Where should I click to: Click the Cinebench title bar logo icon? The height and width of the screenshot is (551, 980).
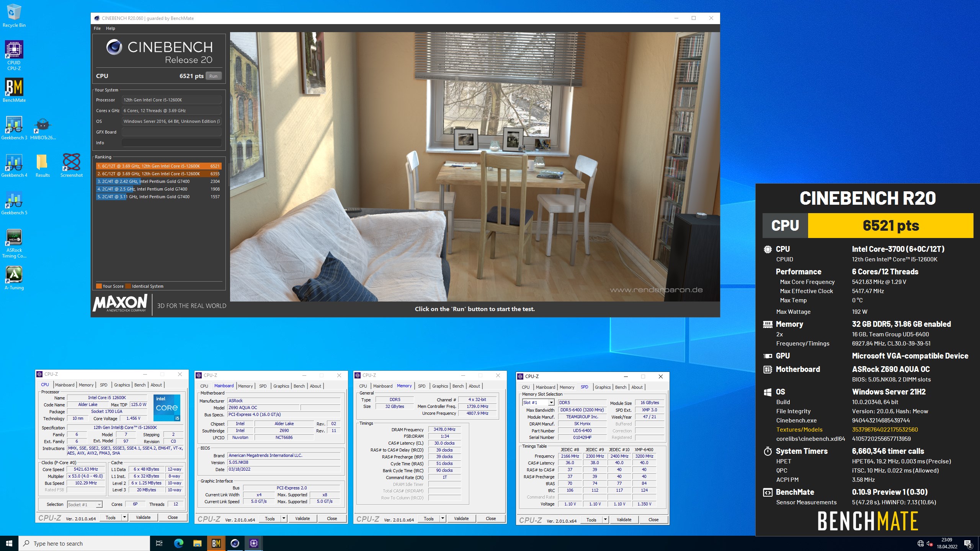click(x=97, y=18)
